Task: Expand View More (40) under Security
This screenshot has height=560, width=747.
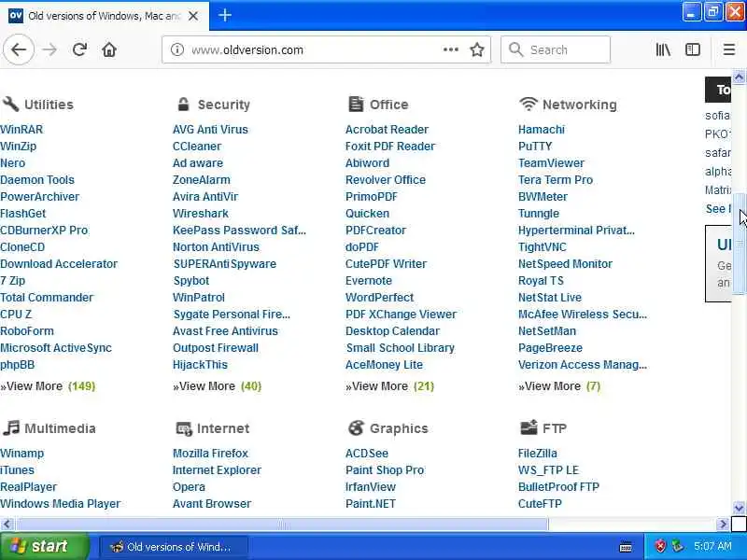Action: click(x=218, y=385)
